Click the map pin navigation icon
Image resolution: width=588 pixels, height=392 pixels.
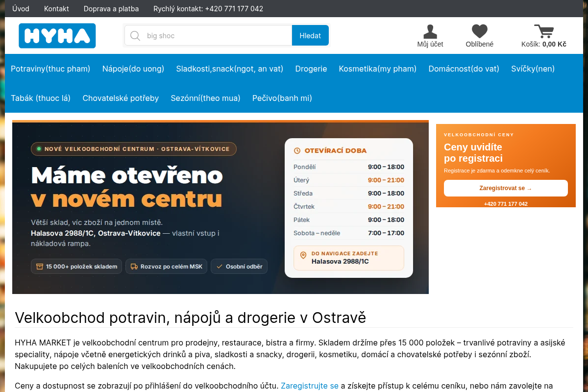[x=303, y=255]
